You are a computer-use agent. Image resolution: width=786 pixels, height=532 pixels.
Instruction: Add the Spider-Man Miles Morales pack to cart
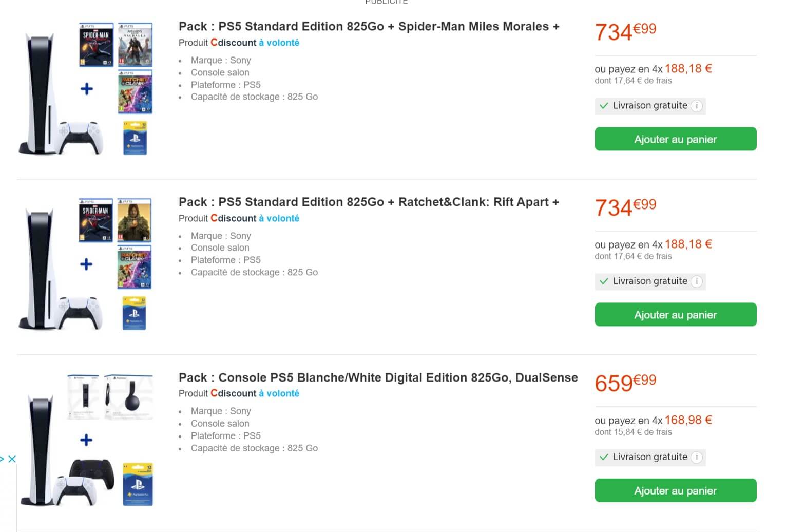pyautogui.click(x=675, y=139)
